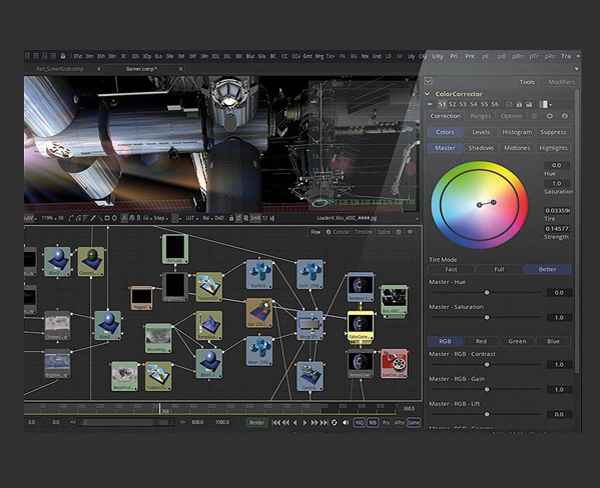Open the gear settings tab icon
Viewport: 600px width, 488px height.
click(x=549, y=116)
